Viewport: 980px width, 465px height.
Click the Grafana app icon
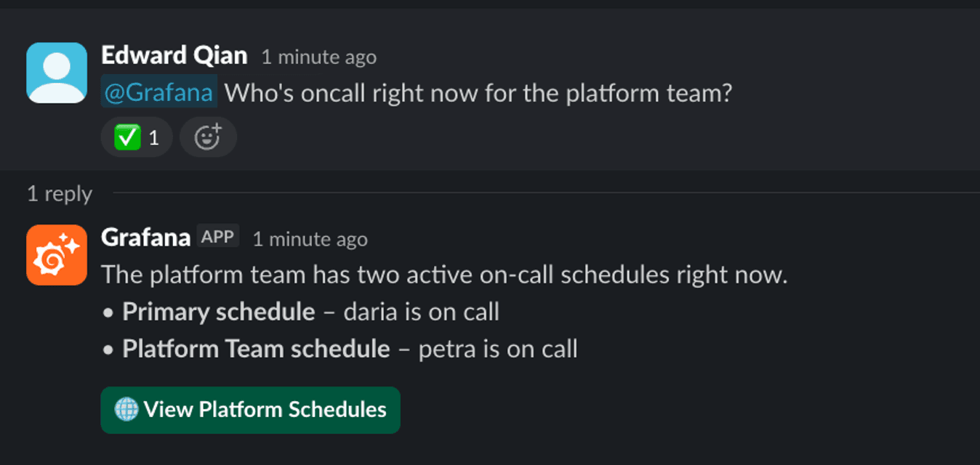click(x=56, y=254)
